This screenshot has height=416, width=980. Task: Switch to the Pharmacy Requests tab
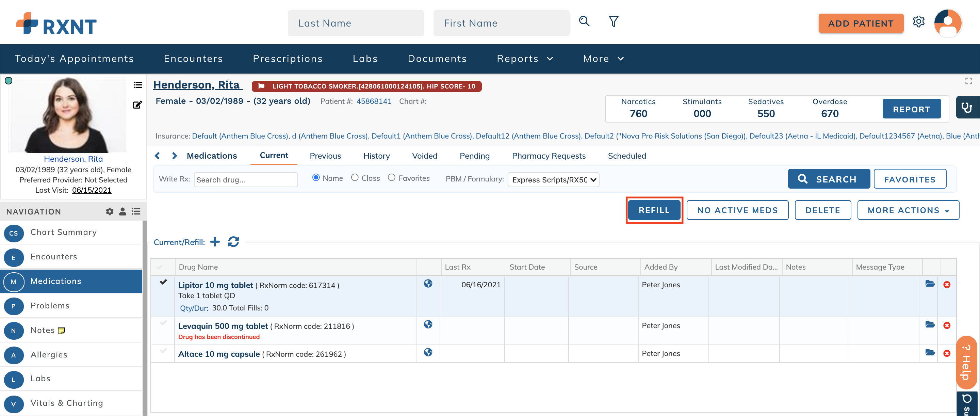549,156
